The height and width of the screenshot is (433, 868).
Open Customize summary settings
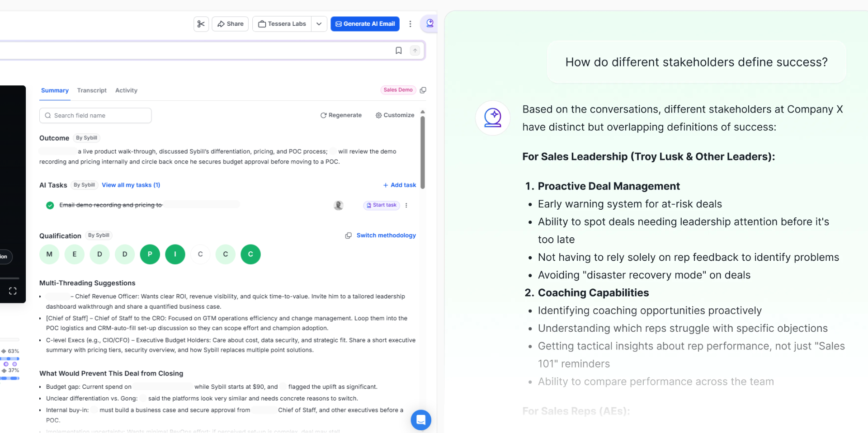pos(395,115)
